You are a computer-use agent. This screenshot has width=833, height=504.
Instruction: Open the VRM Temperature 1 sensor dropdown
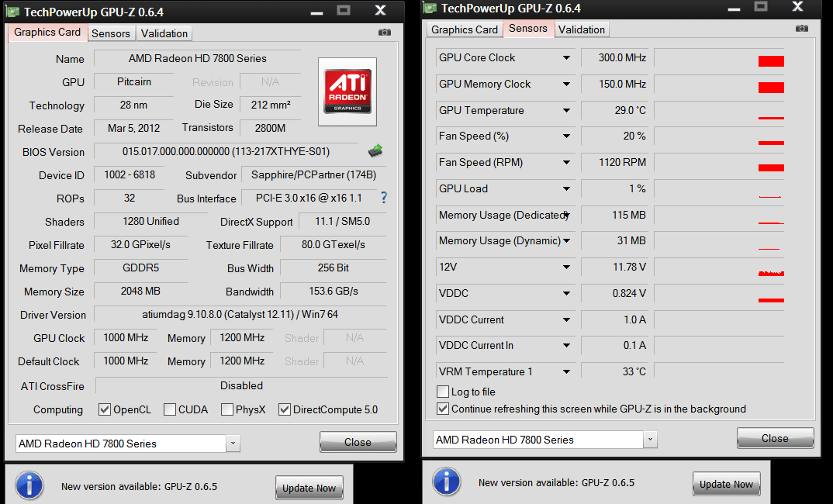pyautogui.click(x=566, y=371)
